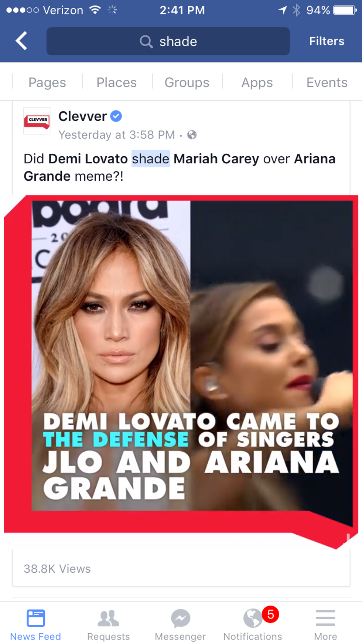
Task: Switch to the Groups tab
Action: 187,82
